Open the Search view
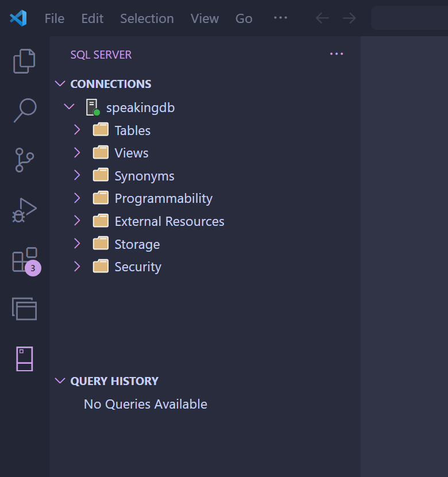 pyautogui.click(x=24, y=111)
